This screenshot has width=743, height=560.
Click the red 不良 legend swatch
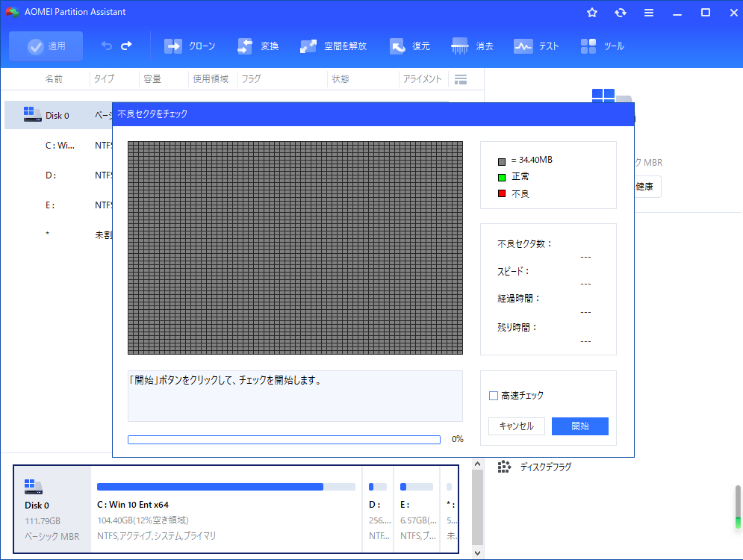pyautogui.click(x=502, y=193)
